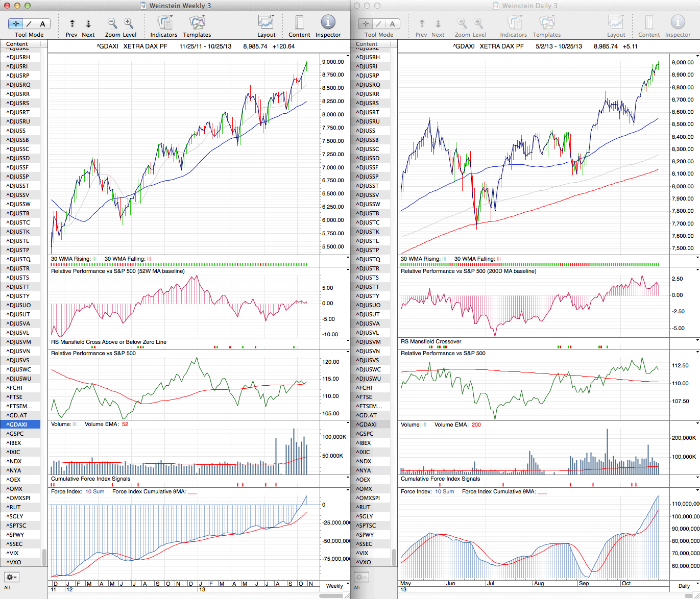The height and width of the screenshot is (599, 700).
Task: Open Layout in Weekly window toolbar
Action: coord(266,23)
